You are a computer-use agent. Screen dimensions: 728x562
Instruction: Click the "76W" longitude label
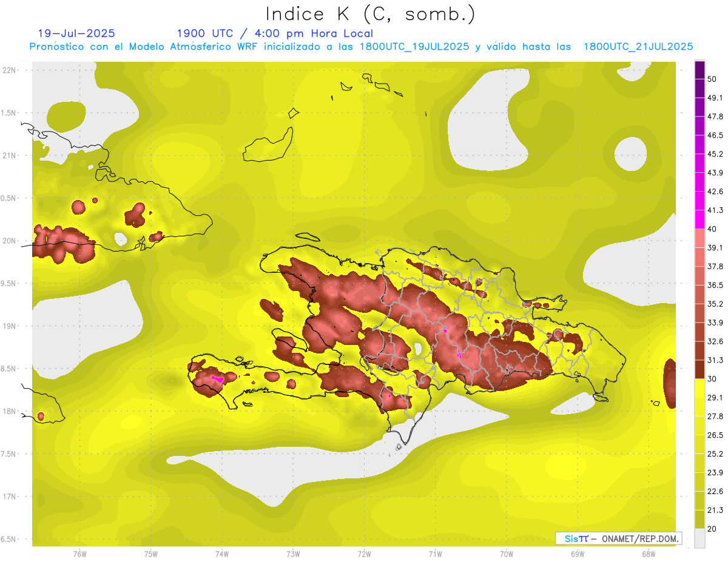[79, 554]
